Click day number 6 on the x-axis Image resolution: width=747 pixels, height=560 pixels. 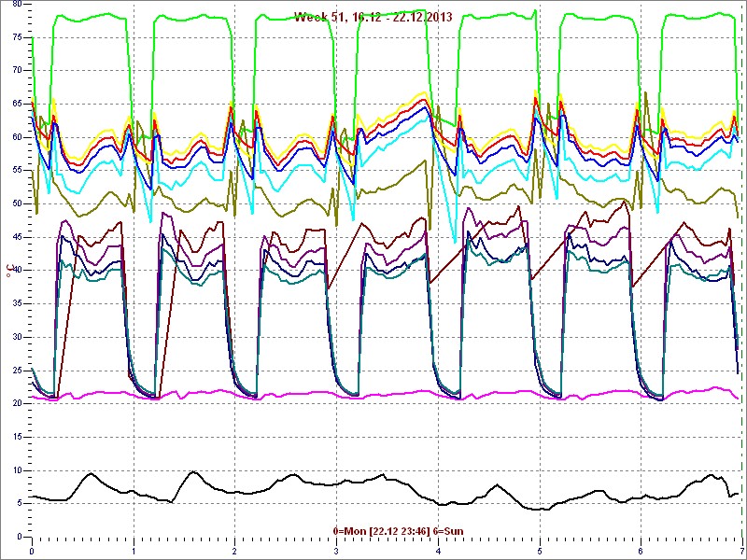coord(641,552)
